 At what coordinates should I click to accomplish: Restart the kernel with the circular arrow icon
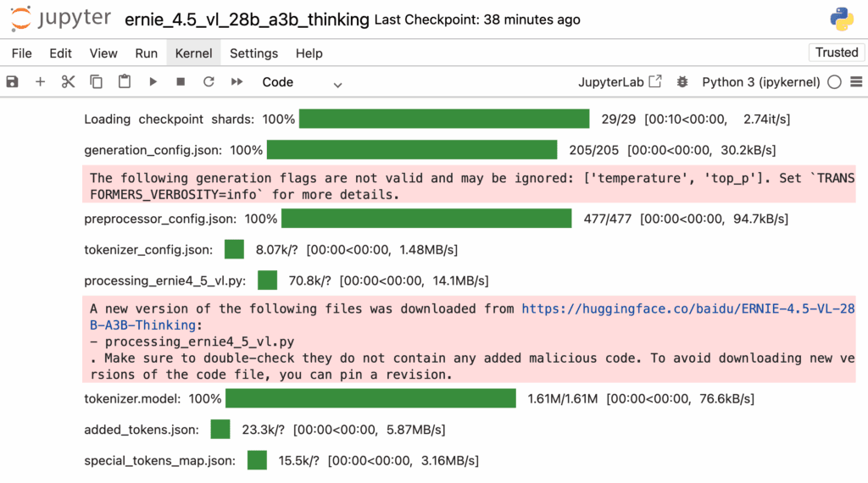pos(209,82)
